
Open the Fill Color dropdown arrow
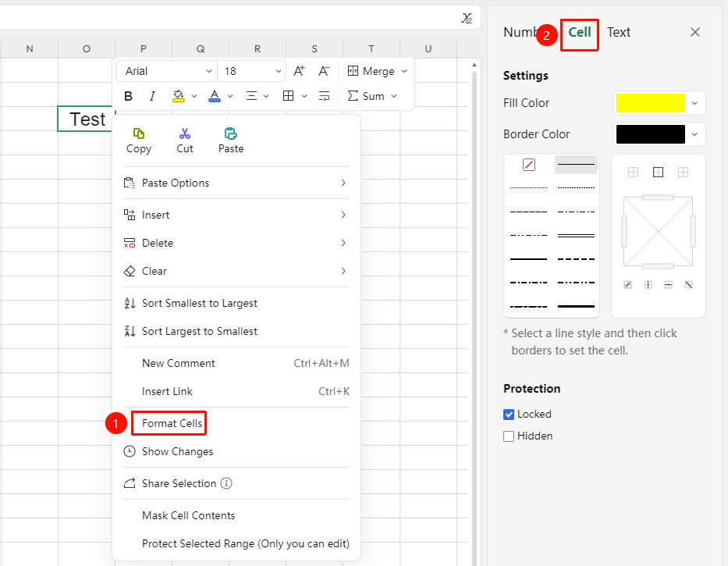pyautogui.click(x=694, y=103)
